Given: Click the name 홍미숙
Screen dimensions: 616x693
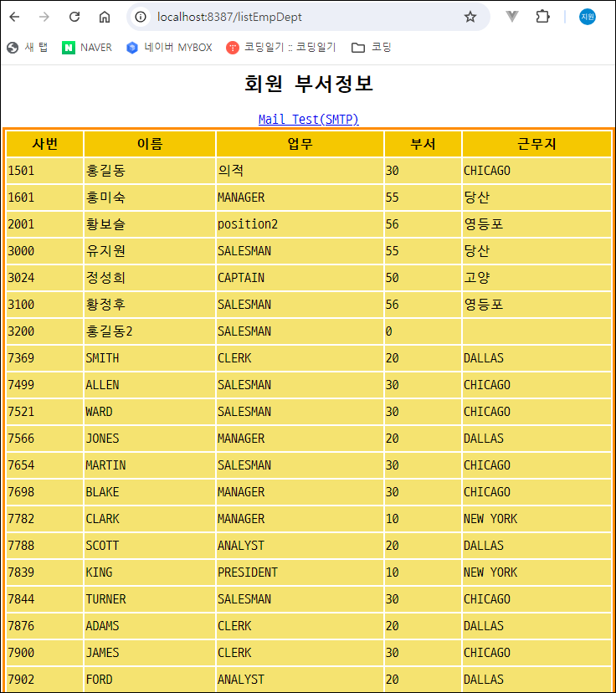Looking at the screenshot, I should click(105, 198).
